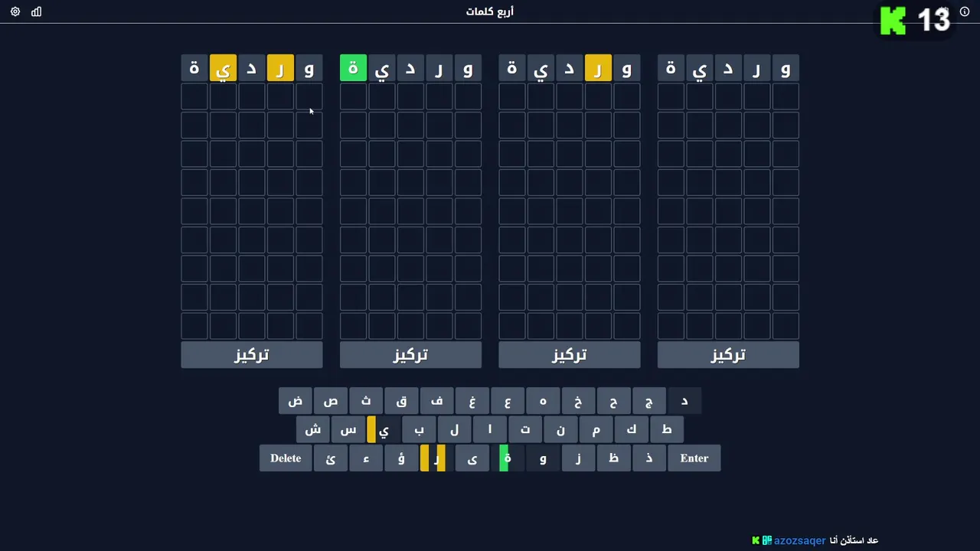This screenshot has width=980, height=551.
Task: Open the info icon in the header
Action: click(x=965, y=11)
